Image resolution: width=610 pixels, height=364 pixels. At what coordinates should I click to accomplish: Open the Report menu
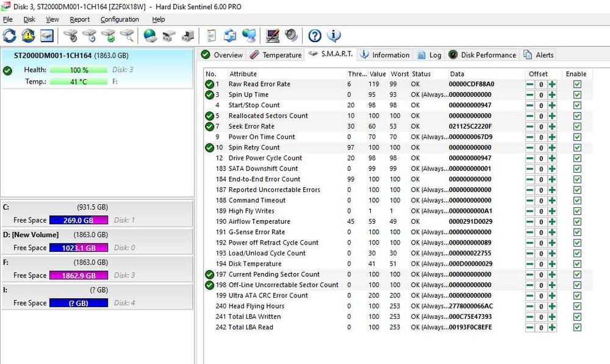point(79,20)
